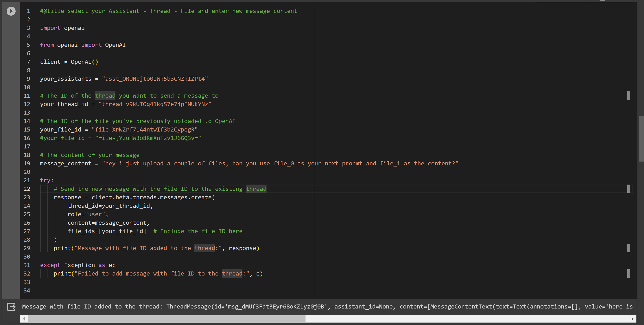
Task: Place cursor in the assistant ID string
Action: [155, 79]
